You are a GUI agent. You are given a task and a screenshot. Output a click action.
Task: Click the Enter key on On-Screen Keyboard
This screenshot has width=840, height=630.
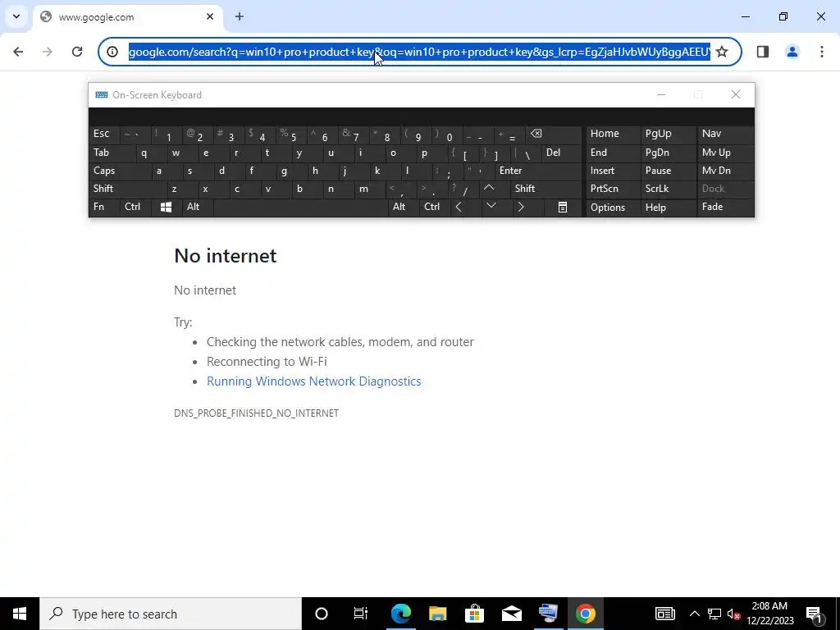tap(538, 171)
